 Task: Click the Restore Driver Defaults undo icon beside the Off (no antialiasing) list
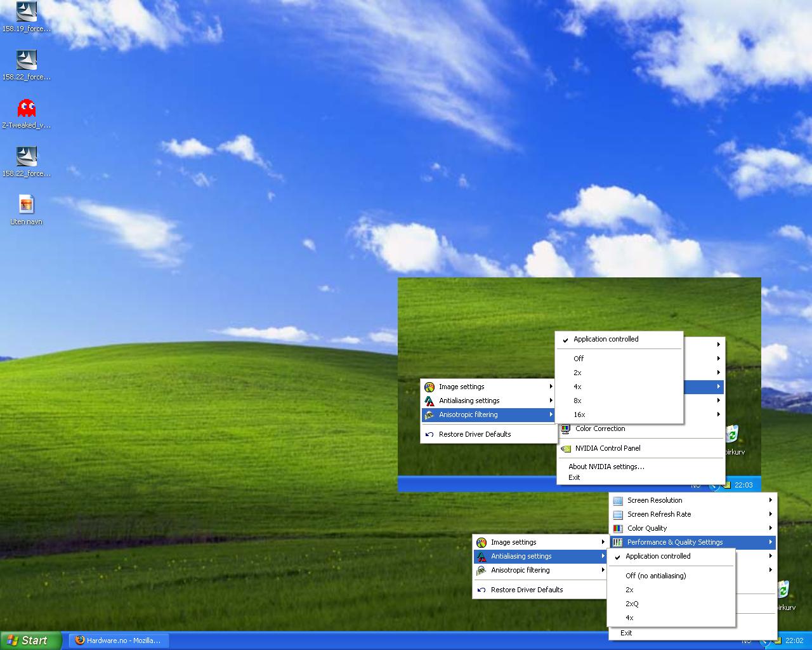[481, 590]
